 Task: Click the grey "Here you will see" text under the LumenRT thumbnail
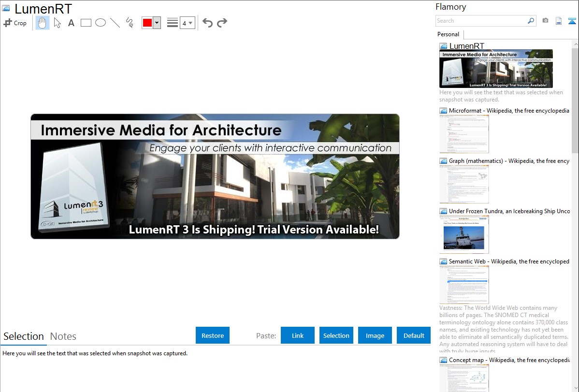(x=501, y=96)
